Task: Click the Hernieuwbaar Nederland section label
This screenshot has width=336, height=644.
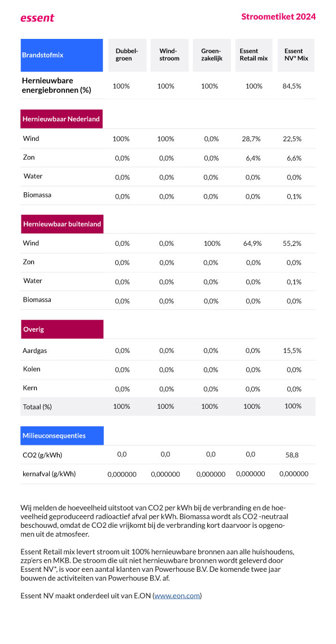Action: 62,119
